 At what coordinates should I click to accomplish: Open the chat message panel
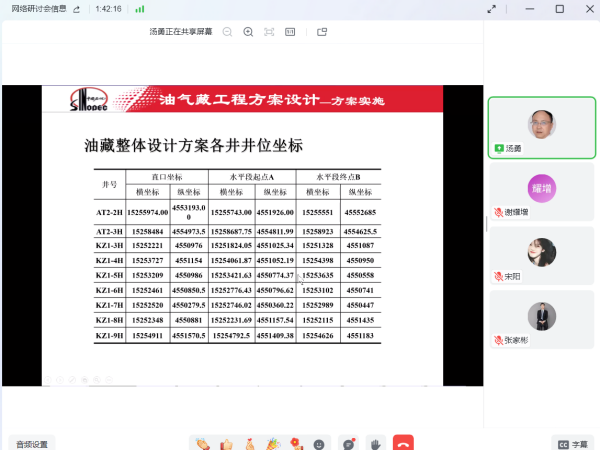click(x=348, y=443)
